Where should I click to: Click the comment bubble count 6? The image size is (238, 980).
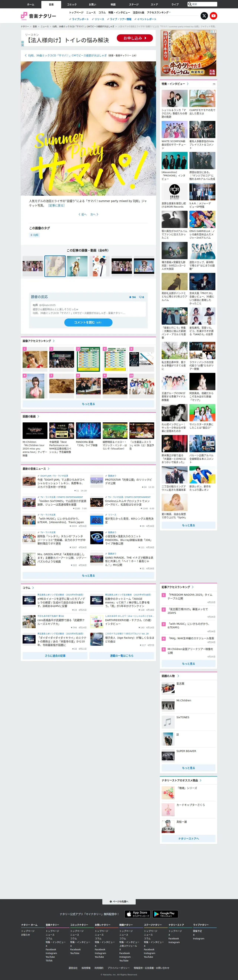(141, 297)
